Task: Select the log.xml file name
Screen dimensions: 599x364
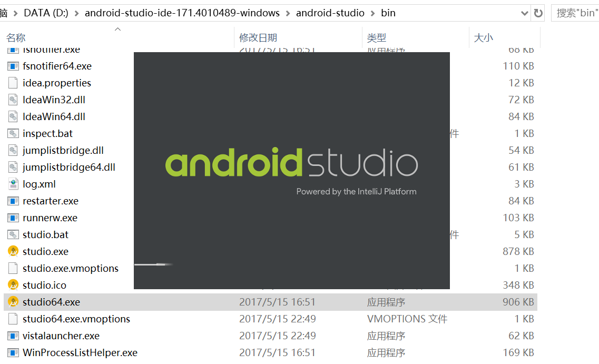Action: [39, 184]
